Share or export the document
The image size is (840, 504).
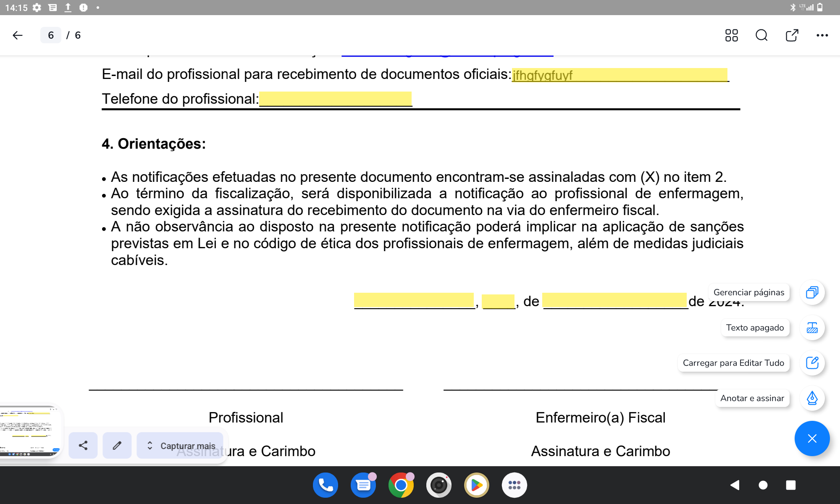click(x=792, y=35)
